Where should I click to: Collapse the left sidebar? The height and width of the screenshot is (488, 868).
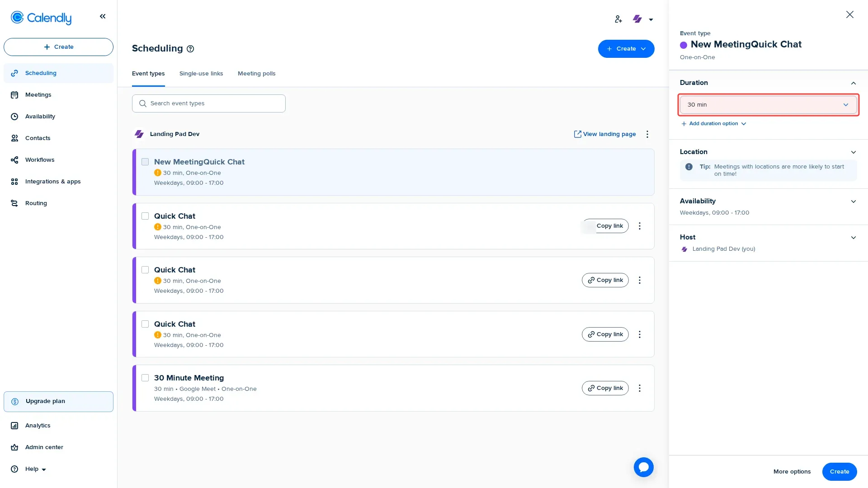click(103, 16)
